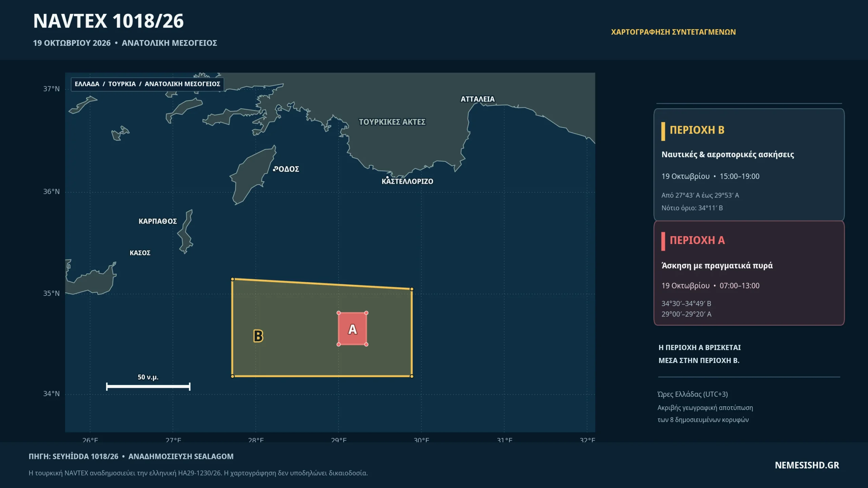Viewport: 868px width, 488px height.
Task: Click the ΧΑΡΤΟΓΡΑΦΗΣΗ ΣΥΝΤΕΤΑΓΜΕΝΩΝ heading
Action: (673, 32)
